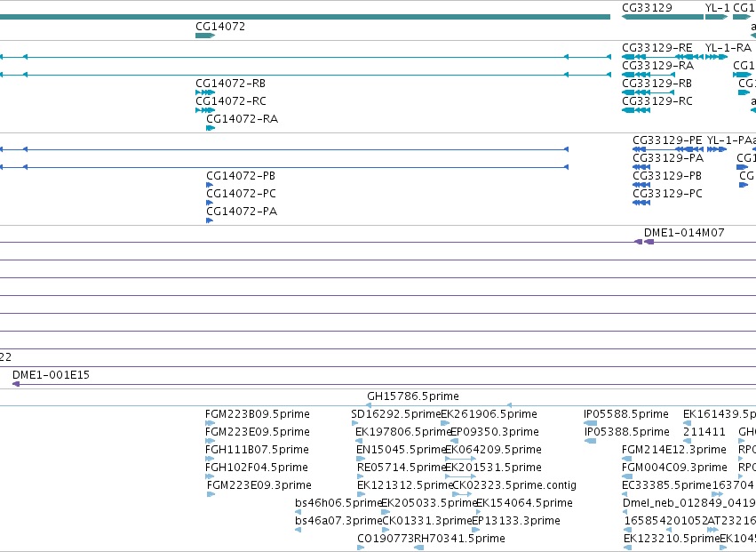Click EST FGH111B07.5prime

point(257,450)
